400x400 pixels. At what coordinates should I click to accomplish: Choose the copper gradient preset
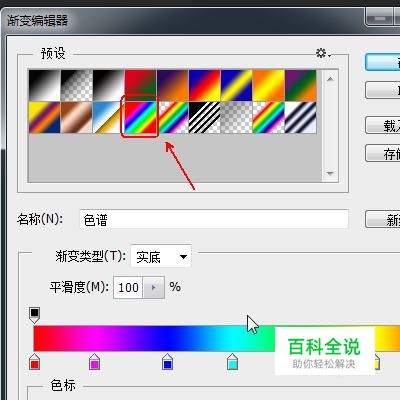77,117
